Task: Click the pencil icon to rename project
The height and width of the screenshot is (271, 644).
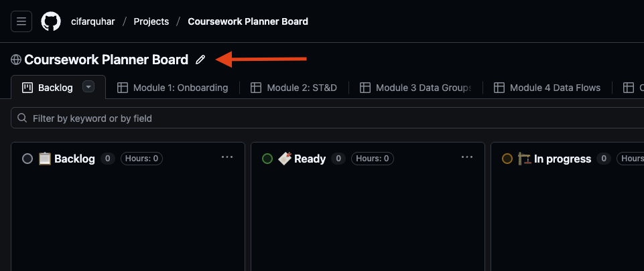Action: (x=200, y=60)
